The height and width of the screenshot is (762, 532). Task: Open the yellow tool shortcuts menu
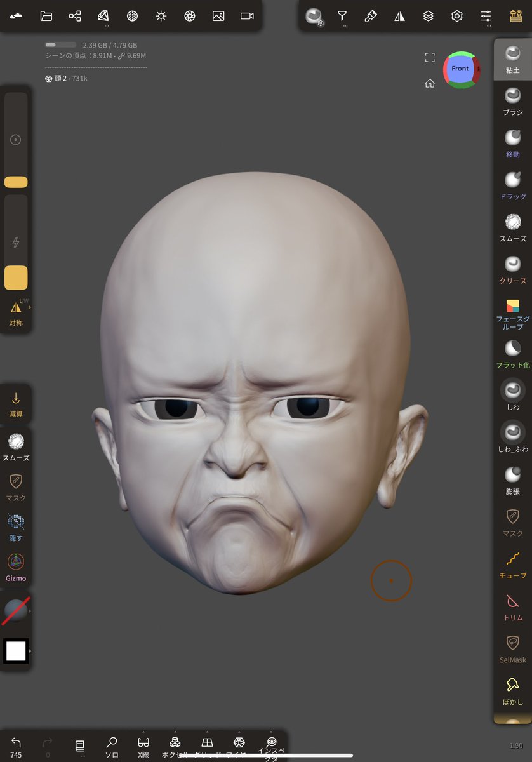pyautogui.click(x=515, y=16)
